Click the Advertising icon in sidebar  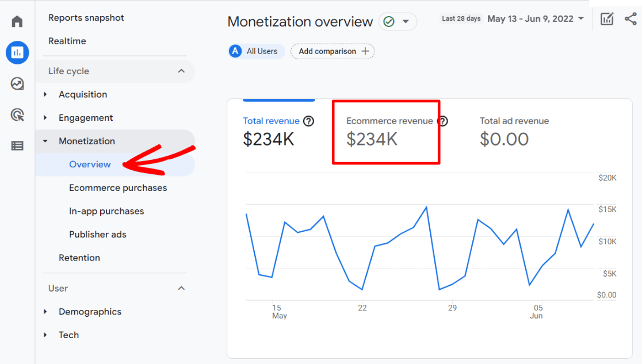click(x=17, y=114)
